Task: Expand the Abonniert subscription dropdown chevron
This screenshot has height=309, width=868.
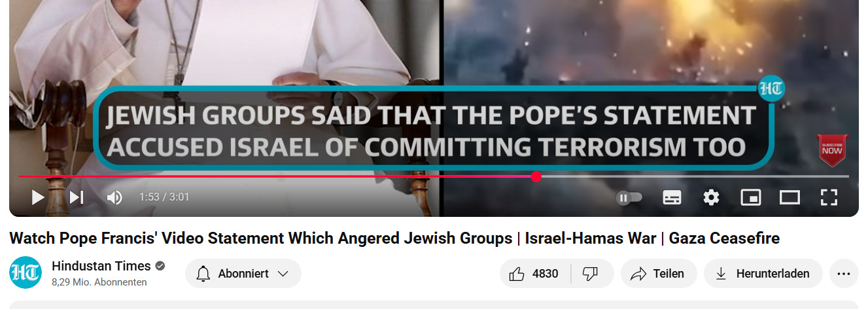Action: (x=283, y=274)
